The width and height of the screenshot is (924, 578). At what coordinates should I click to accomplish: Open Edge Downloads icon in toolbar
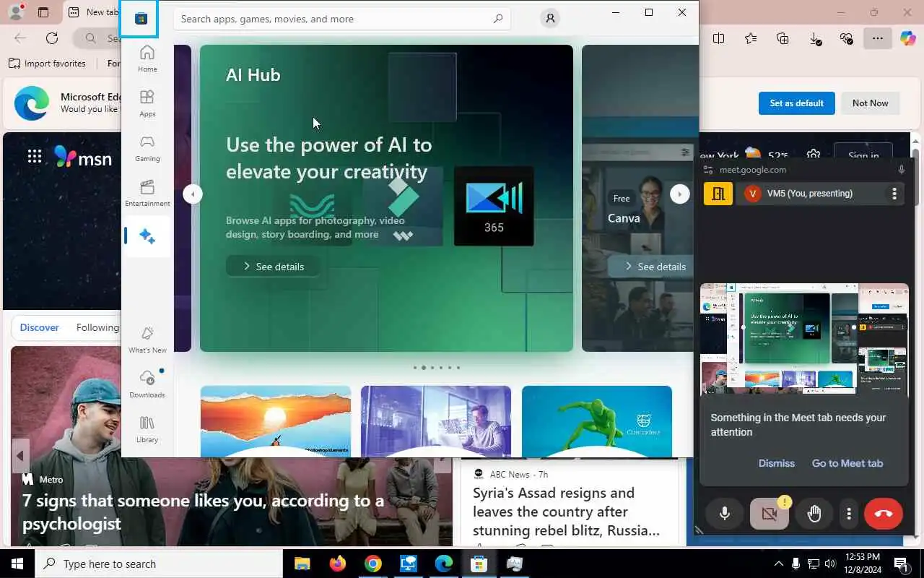pyautogui.click(x=815, y=38)
